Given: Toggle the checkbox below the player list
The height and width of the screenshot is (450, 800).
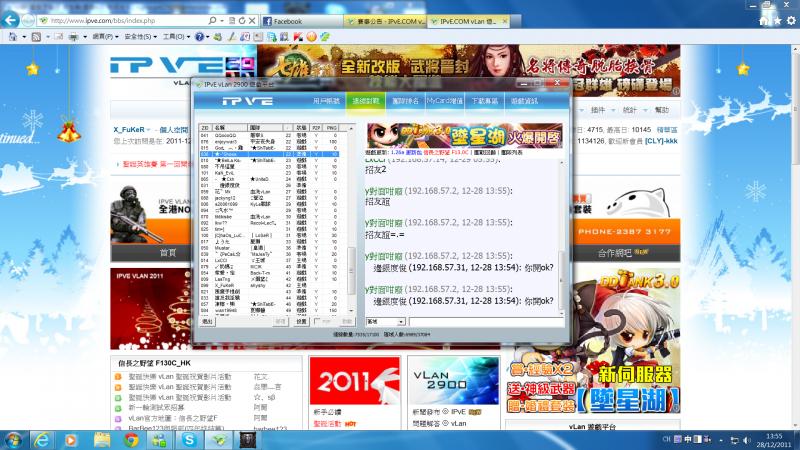Looking at the screenshot, I should [317, 322].
